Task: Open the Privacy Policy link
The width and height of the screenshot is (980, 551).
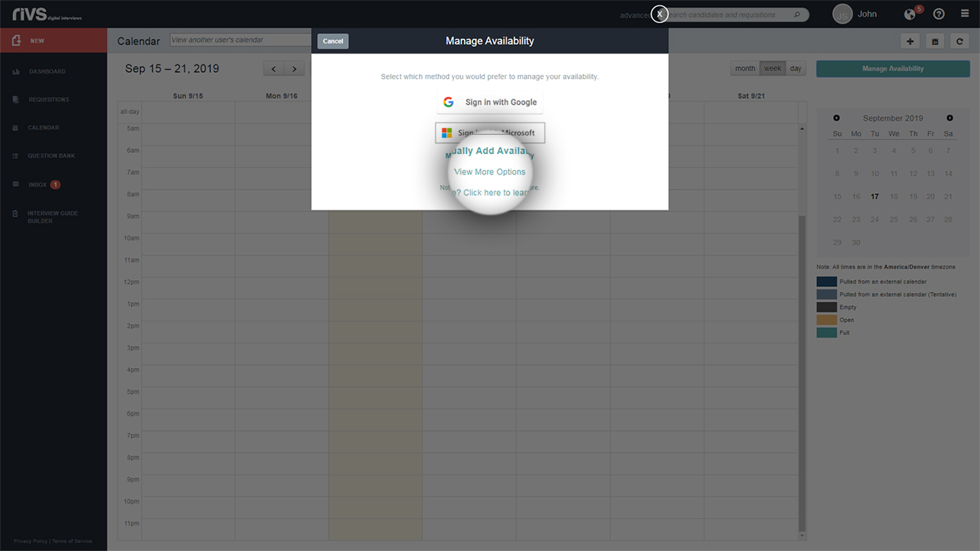Action: [31, 541]
